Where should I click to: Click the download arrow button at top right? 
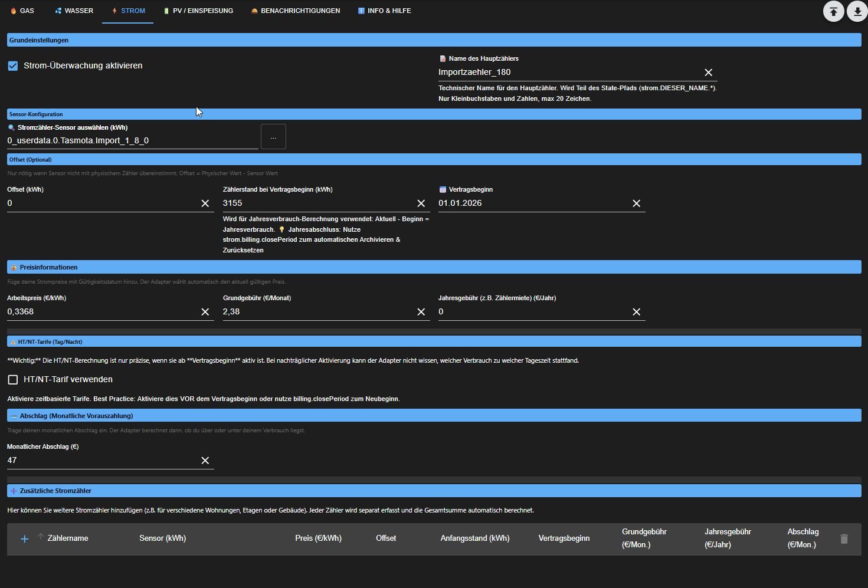click(x=857, y=11)
